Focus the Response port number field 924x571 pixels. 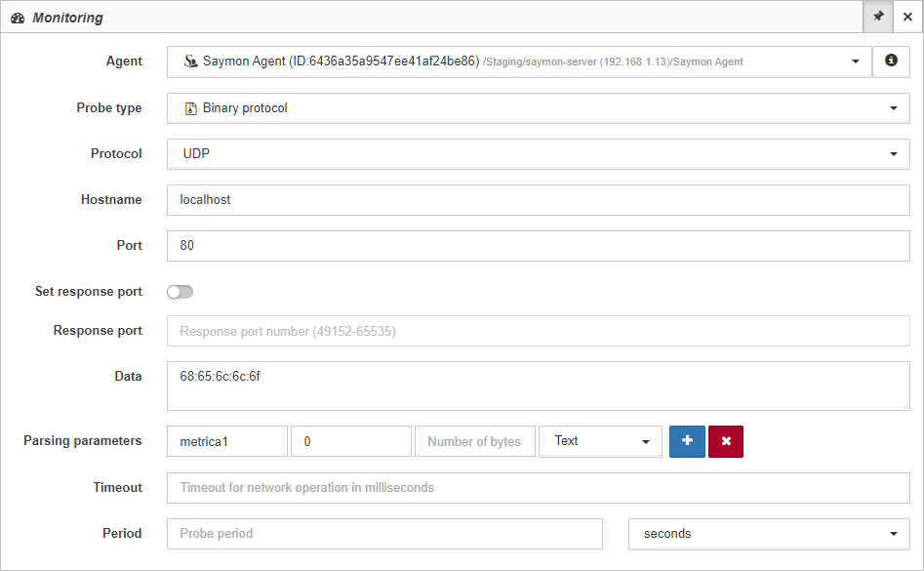click(x=538, y=331)
